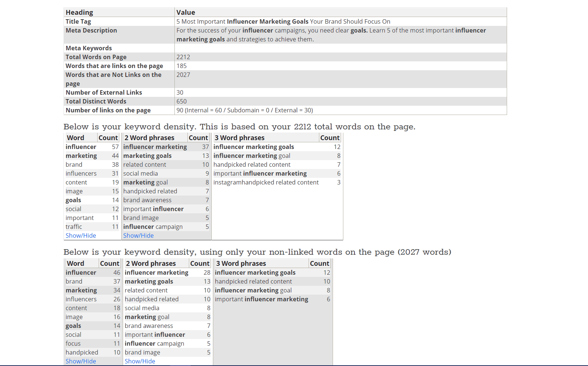Toggle Show/Hide under single words in the non-linked table
The width and height of the screenshot is (588, 366).
pos(81,361)
